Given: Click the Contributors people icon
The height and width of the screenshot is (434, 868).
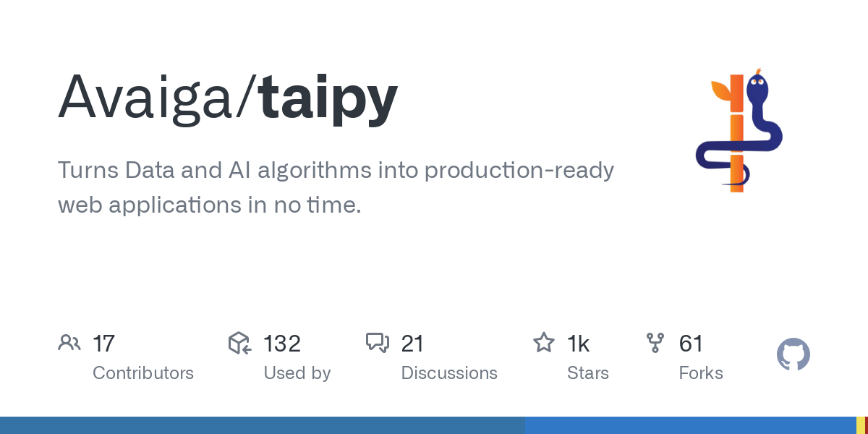Looking at the screenshot, I should pyautogui.click(x=69, y=343).
